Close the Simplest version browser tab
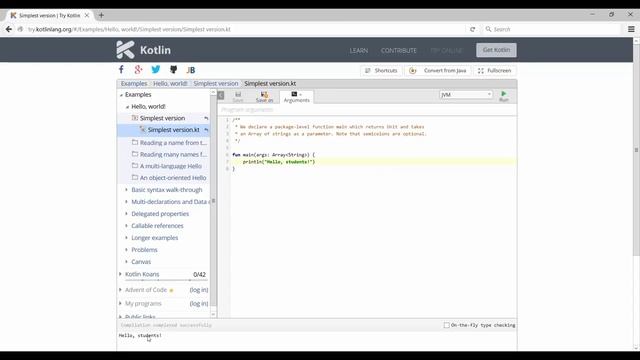The image size is (640, 360). (x=87, y=15)
